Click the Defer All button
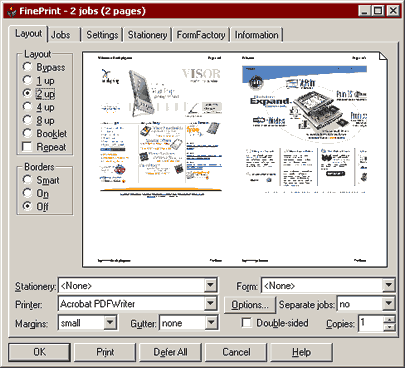The width and height of the screenshot is (405, 368). click(x=170, y=352)
